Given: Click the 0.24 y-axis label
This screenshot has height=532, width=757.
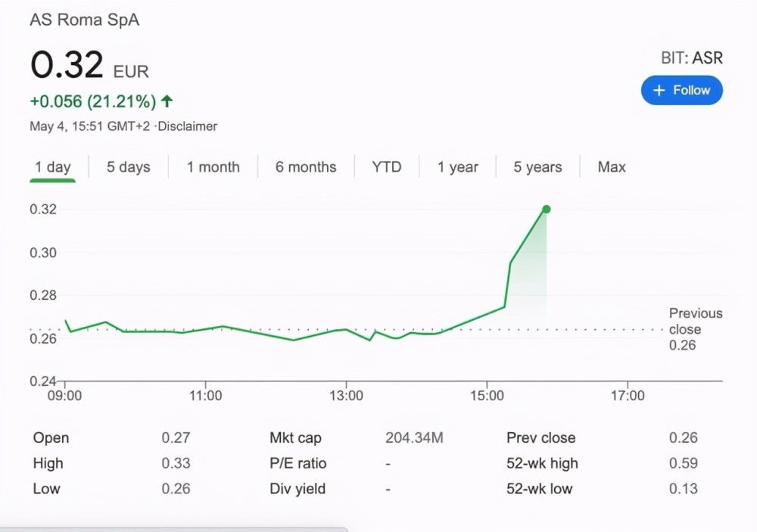Looking at the screenshot, I should coord(43,381).
